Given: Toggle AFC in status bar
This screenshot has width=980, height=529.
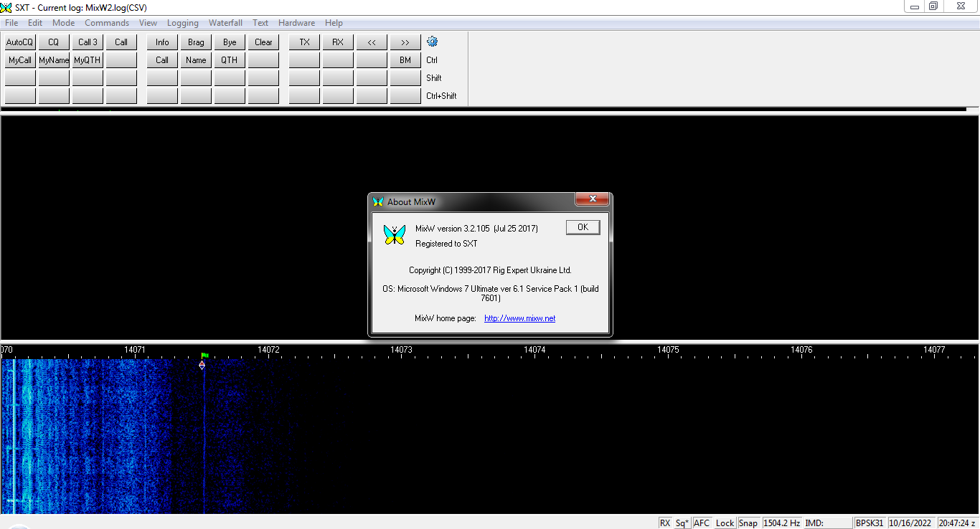Looking at the screenshot, I should coord(702,523).
